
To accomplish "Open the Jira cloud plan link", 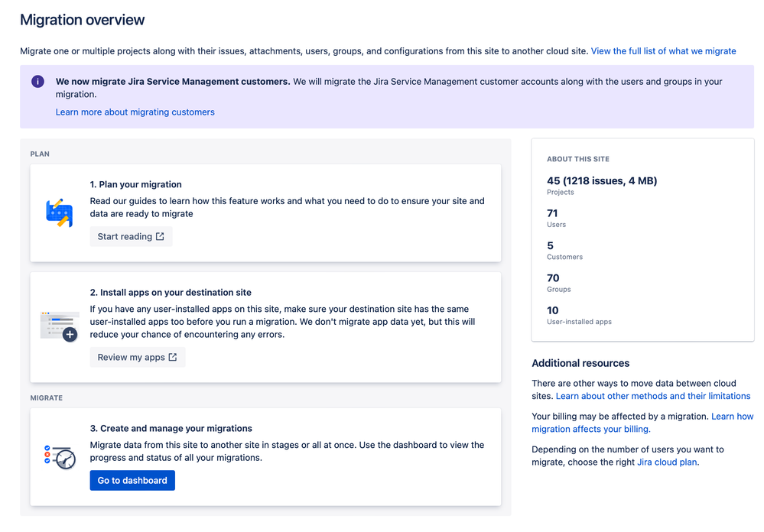I will (667, 462).
